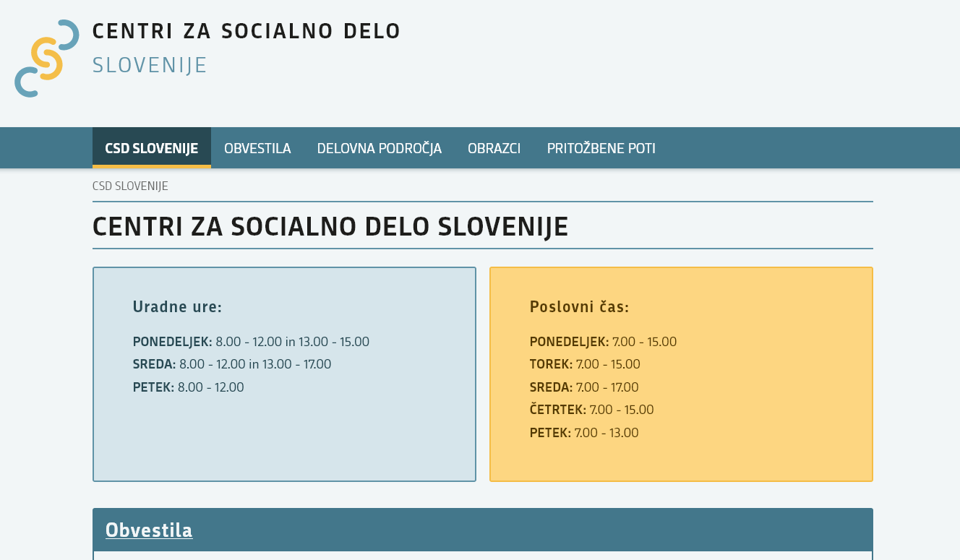Screen dimensions: 960x560
Task: Click the site title CENTRI ZA SOCIALNO DELO
Action: (x=247, y=31)
